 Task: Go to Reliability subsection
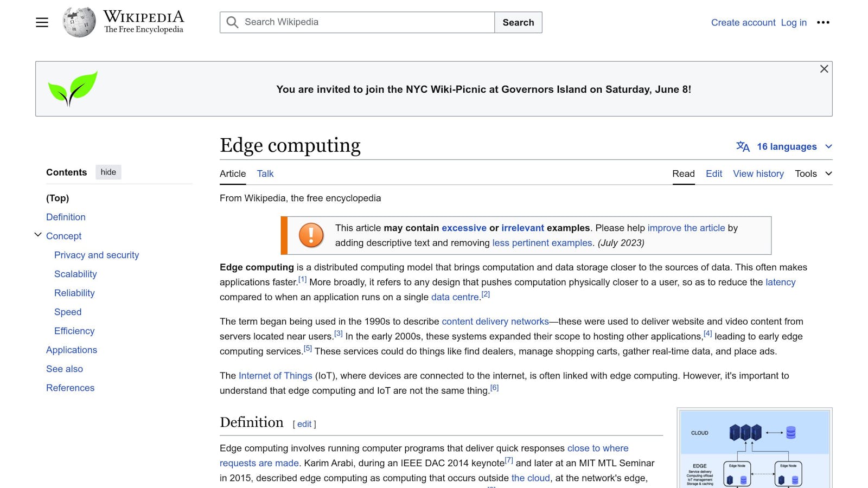click(74, 293)
